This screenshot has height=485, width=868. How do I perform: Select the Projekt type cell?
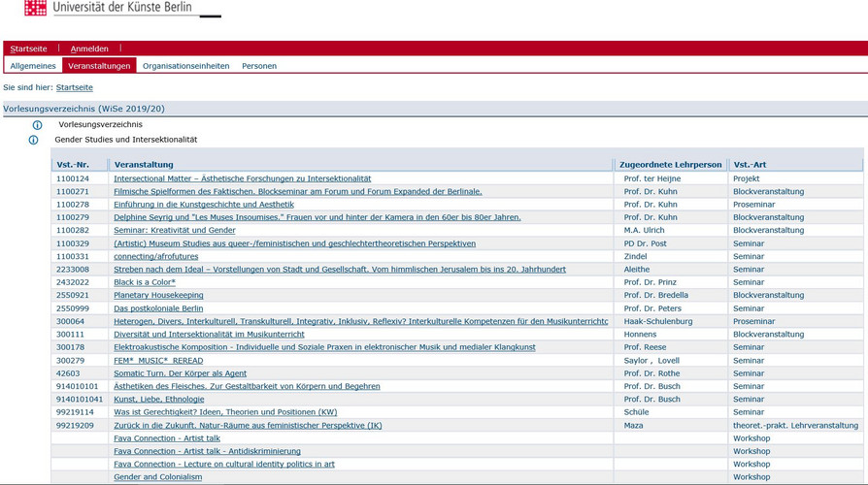(747, 178)
